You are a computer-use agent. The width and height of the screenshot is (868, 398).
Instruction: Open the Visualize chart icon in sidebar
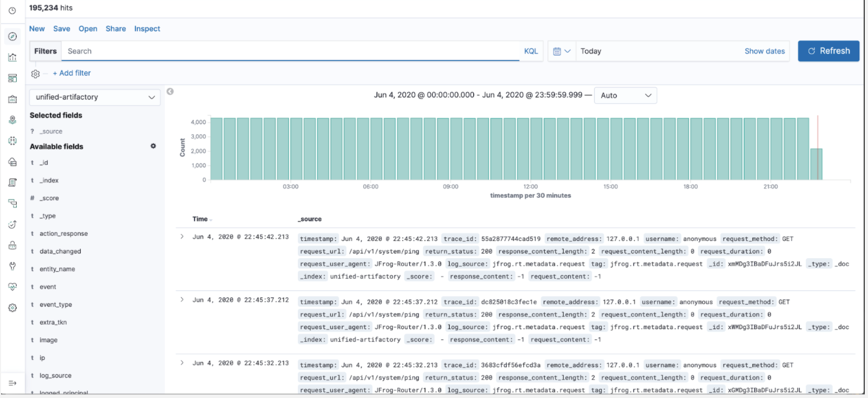click(x=12, y=58)
